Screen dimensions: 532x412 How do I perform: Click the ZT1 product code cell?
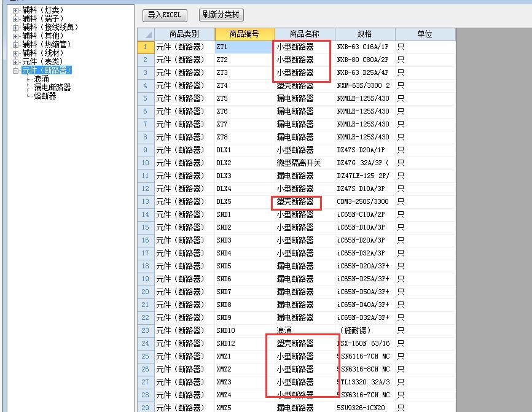[244, 47]
